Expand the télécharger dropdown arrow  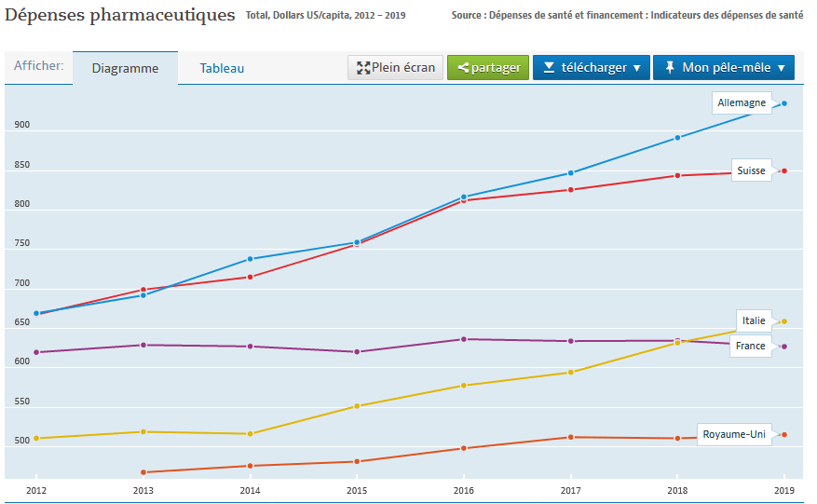(636, 68)
